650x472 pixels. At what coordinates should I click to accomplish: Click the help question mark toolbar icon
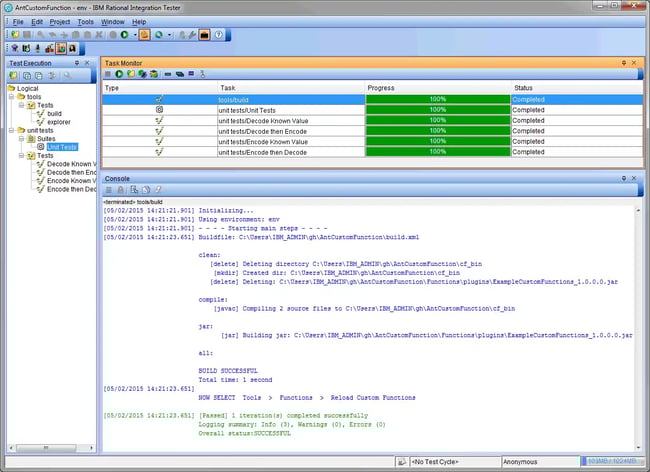(x=219, y=34)
